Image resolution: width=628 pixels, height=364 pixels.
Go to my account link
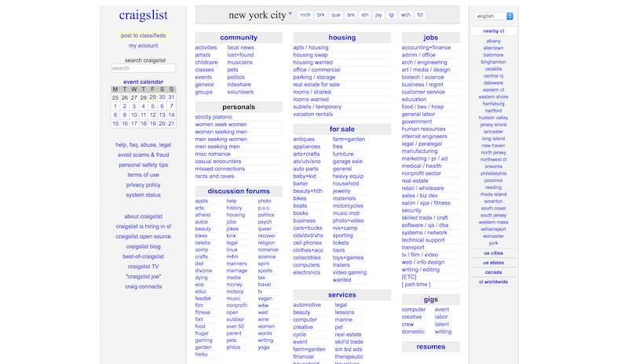click(x=144, y=45)
